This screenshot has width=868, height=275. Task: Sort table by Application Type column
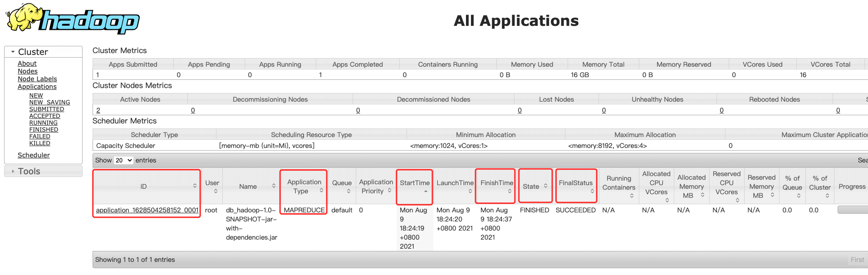click(304, 187)
